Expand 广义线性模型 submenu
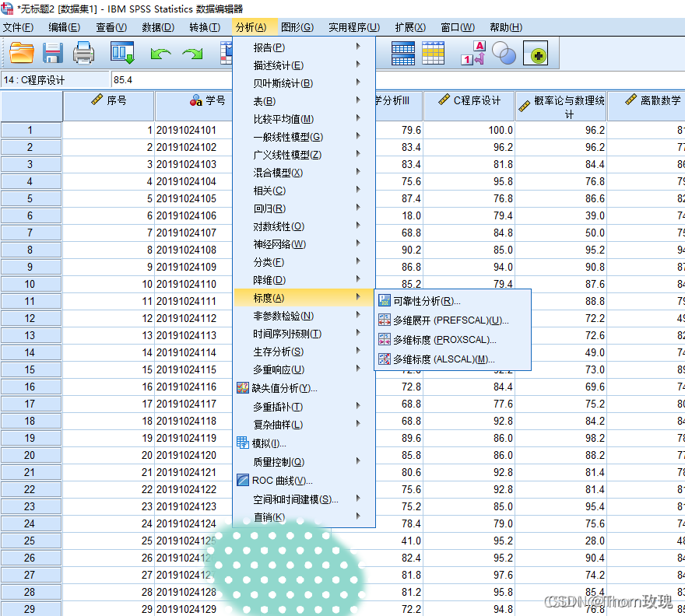This screenshot has width=685, height=616. pos(304,155)
